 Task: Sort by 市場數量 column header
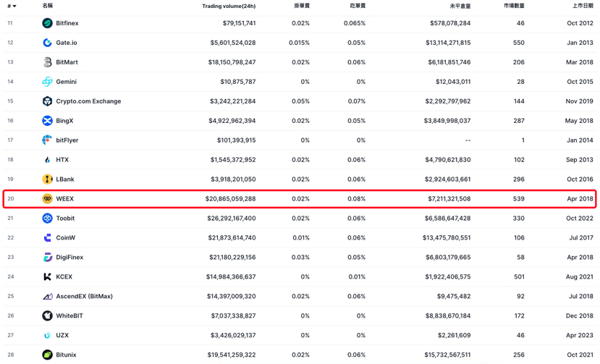coord(514,6)
